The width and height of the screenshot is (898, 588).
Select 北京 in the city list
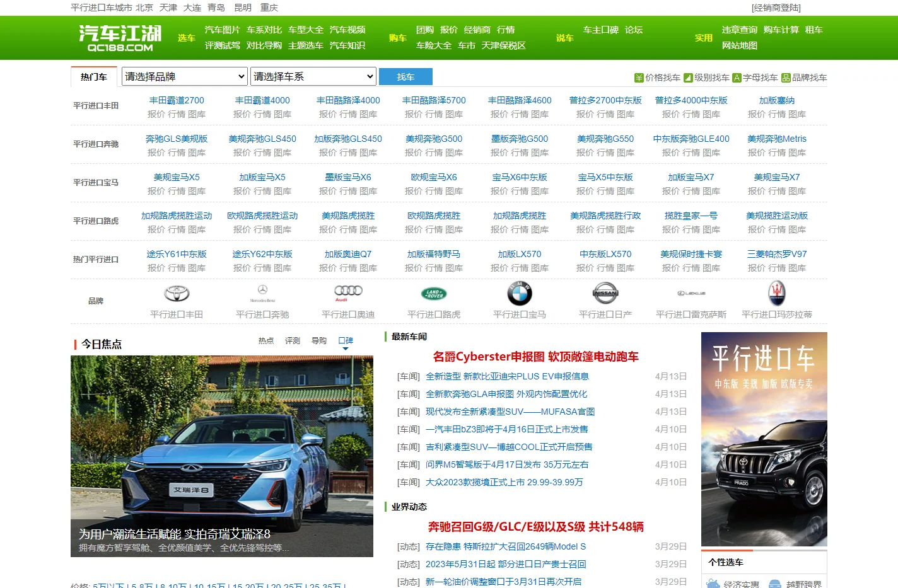point(144,8)
